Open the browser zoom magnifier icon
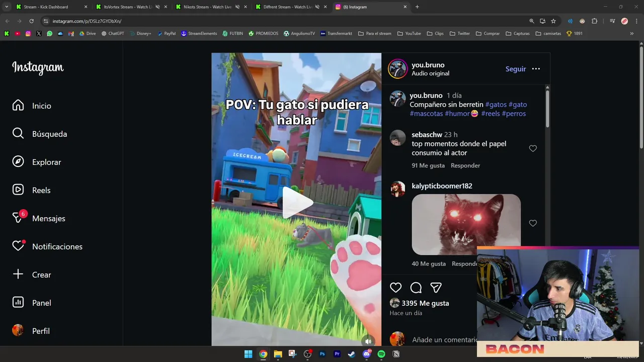The image size is (644, 362). pos(532,21)
